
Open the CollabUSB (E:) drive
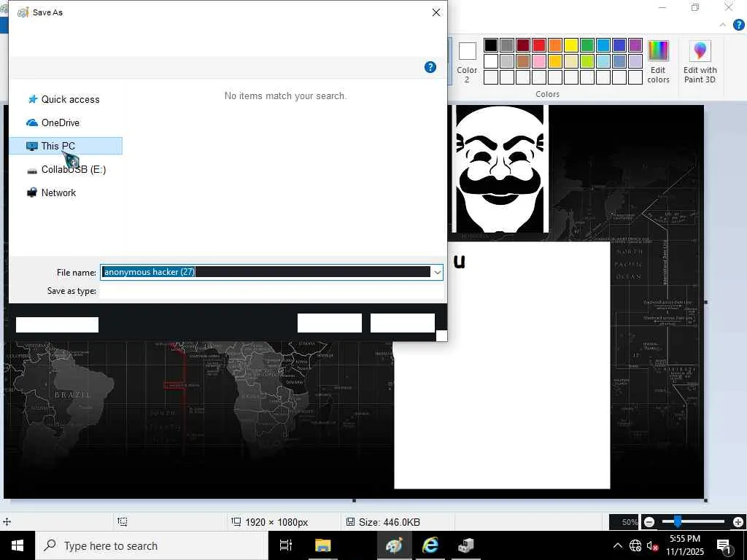66,169
